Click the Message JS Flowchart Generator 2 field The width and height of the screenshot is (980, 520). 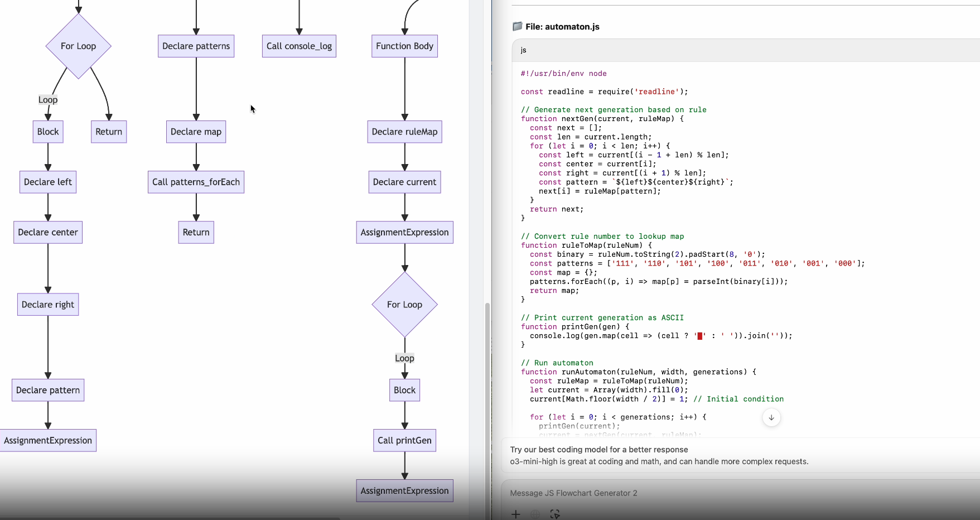[742, 493]
